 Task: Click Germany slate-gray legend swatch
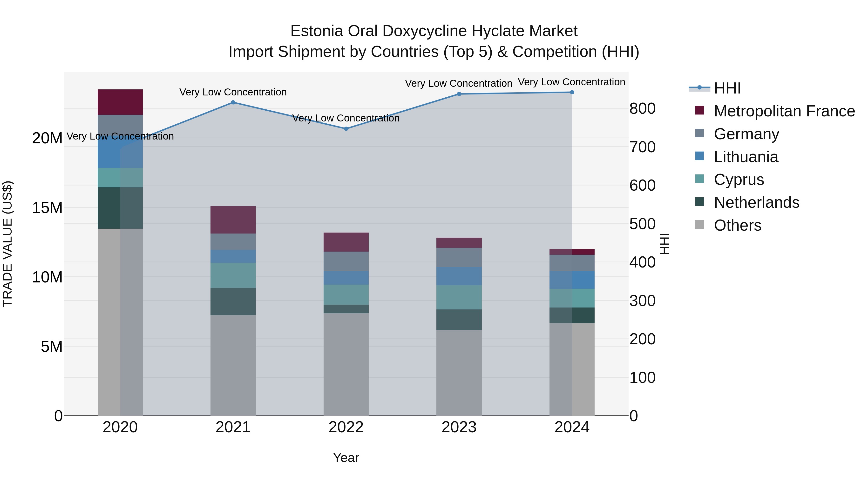point(699,133)
